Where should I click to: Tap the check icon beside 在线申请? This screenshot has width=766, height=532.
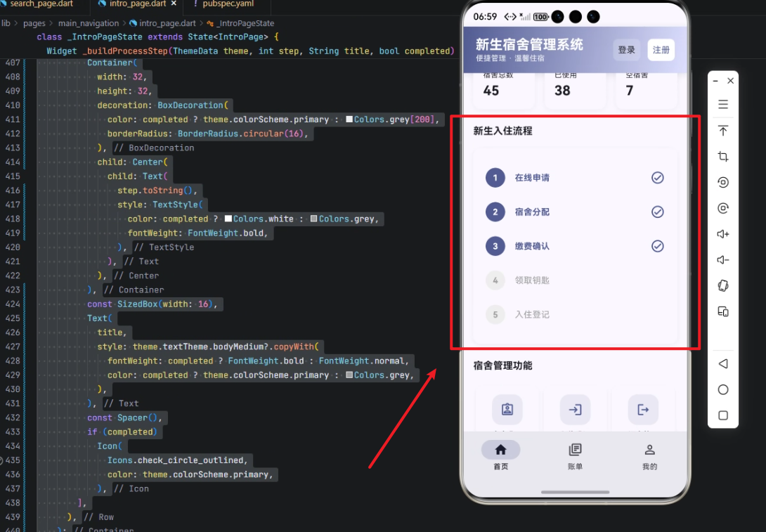pyautogui.click(x=658, y=178)
